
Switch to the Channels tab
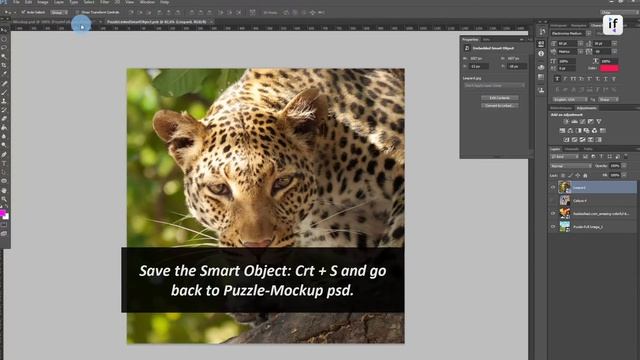[571, 149]
